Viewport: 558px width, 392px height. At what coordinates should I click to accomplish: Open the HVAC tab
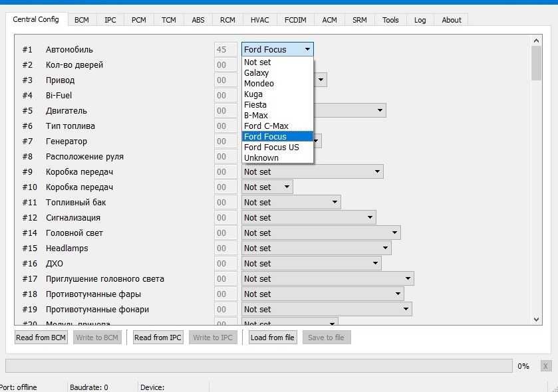click(260, 20)
